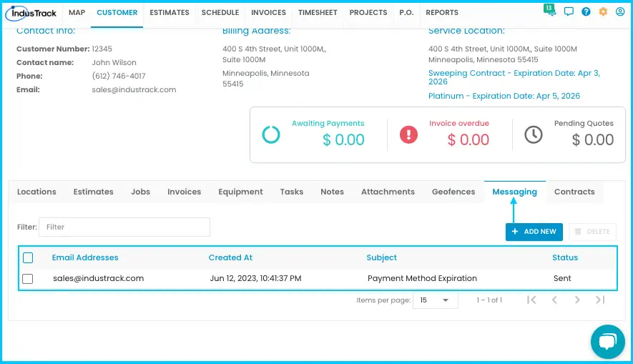633x364 pixels.
Task: Click the DELETE button
Action: (593, 232)
